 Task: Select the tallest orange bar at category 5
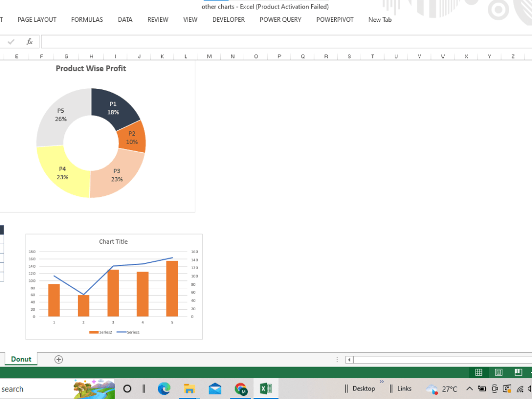tap(172, 289)
